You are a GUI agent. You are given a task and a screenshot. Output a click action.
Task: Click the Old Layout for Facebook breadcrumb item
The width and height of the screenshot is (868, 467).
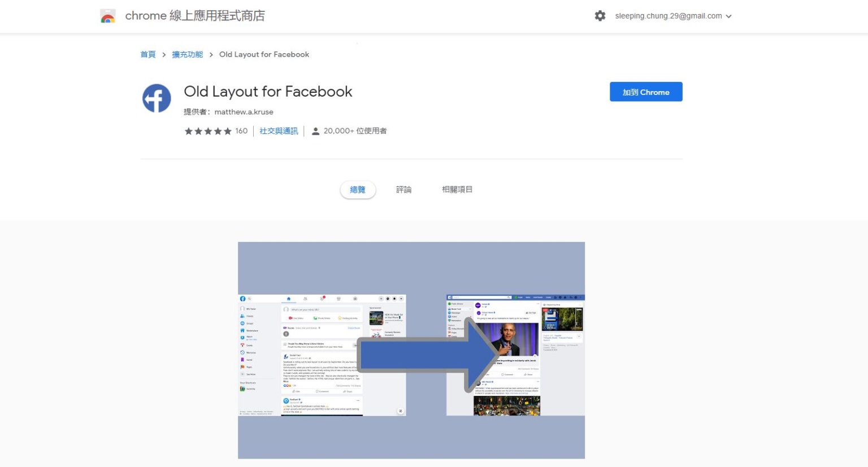(x=263, y=54)
